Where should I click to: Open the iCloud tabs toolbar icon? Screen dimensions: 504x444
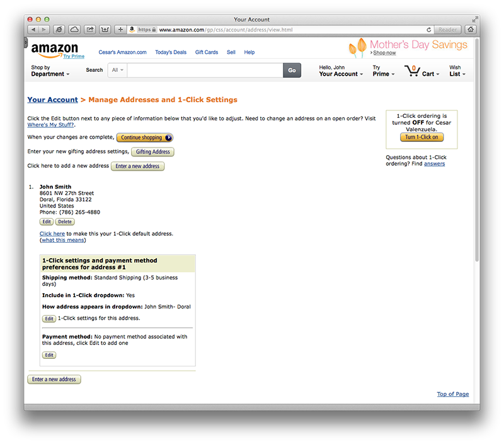[74, 30]
